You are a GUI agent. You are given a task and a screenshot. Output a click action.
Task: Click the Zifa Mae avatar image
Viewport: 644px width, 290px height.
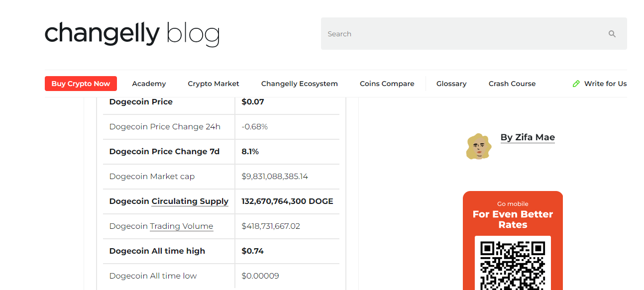(x=479, y=146)
